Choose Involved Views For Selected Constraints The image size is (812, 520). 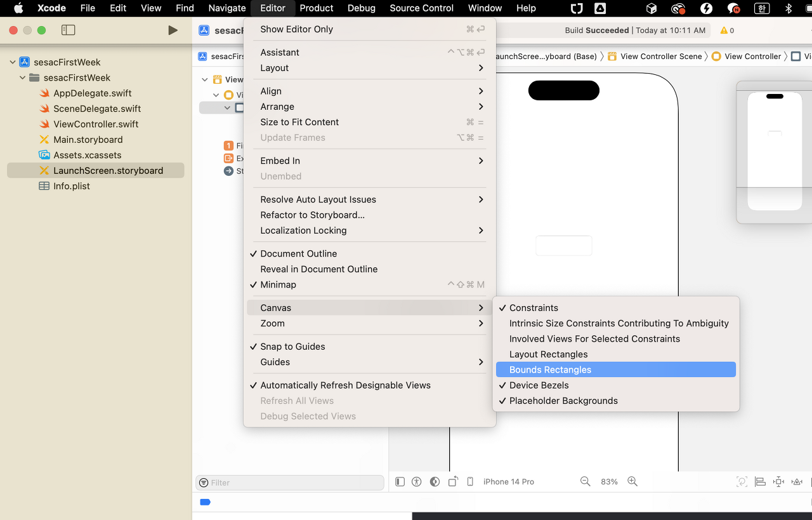point(617,338)
